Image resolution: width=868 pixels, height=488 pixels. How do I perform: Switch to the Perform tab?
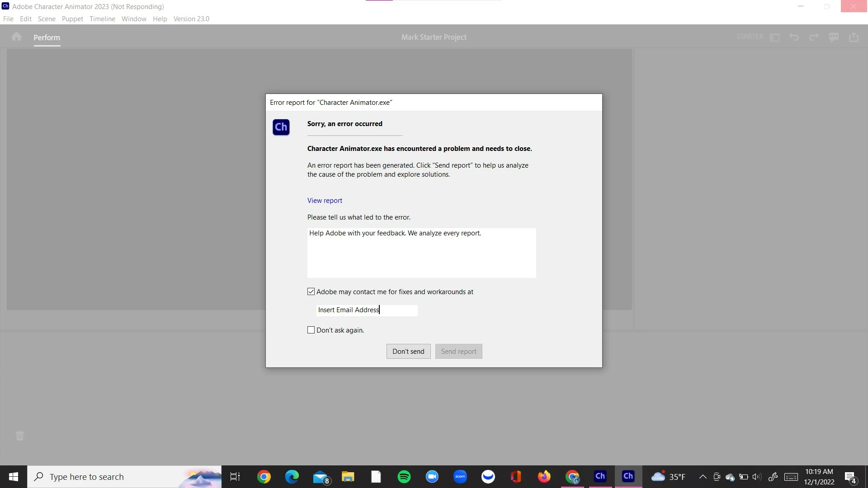pyautogui.click(x=47, y=38)
